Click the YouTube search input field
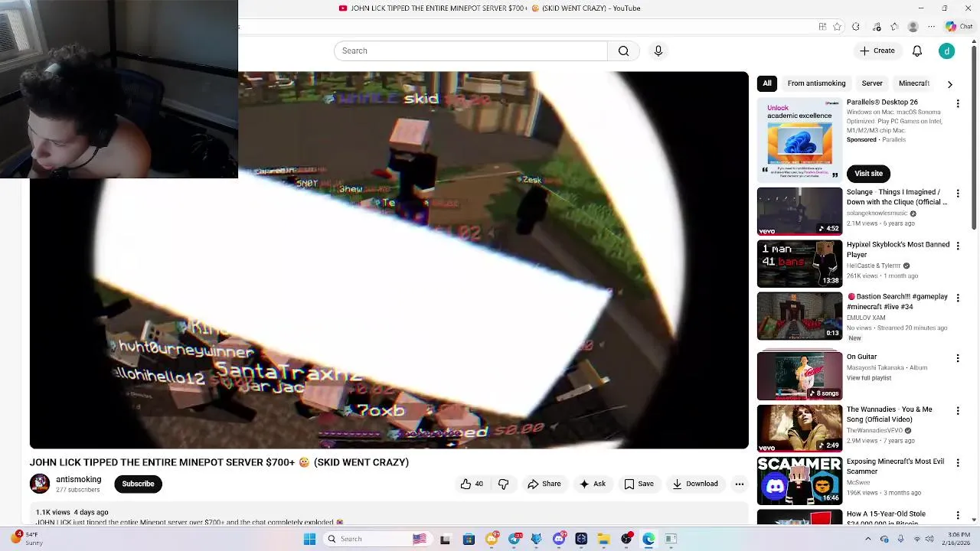 (470, 51)
